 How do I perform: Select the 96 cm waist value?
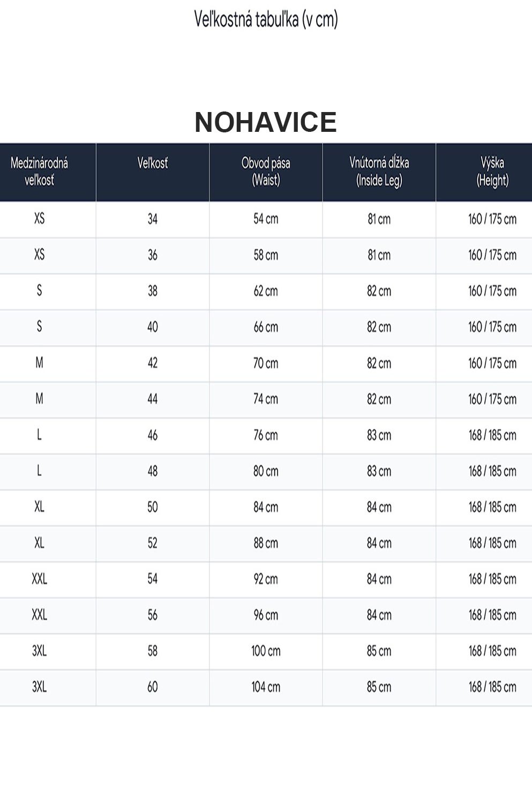click(x=266, y=615)
